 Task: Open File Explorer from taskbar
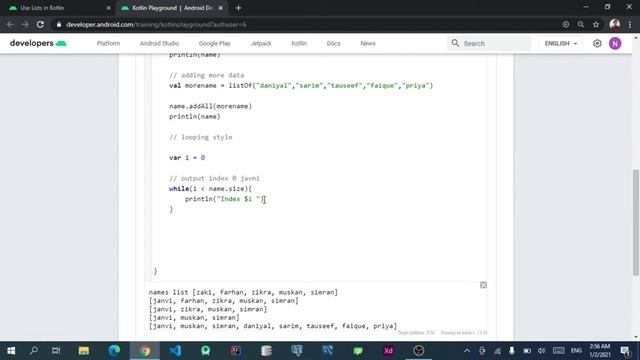pos(84,351)
